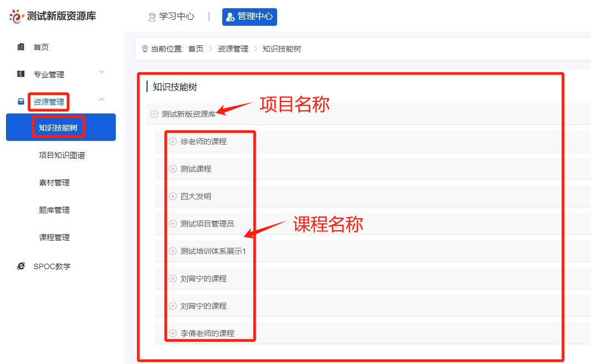Go to 课程管理 submenu item
The width and height of the screenshot is (591, 364).
pos(54,237)
